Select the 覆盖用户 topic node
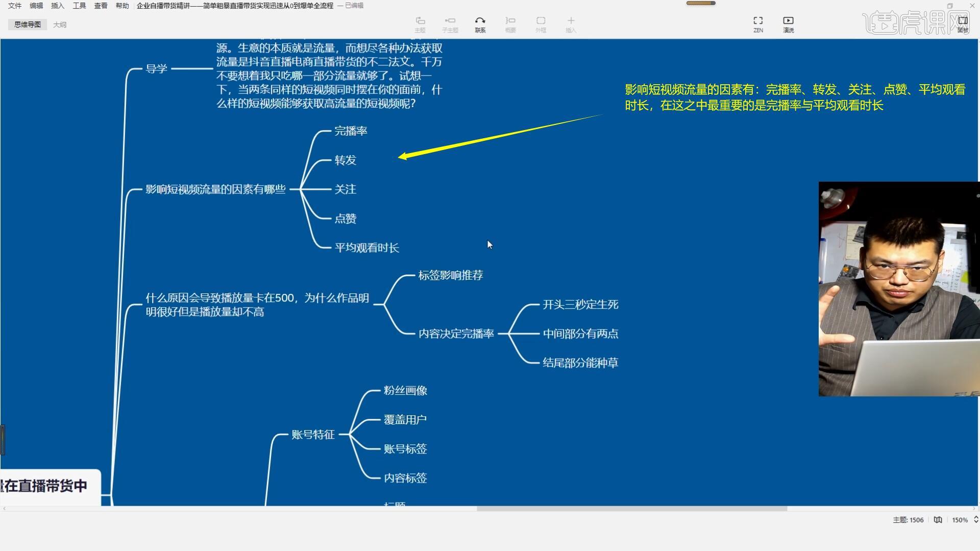 [405, 420]
